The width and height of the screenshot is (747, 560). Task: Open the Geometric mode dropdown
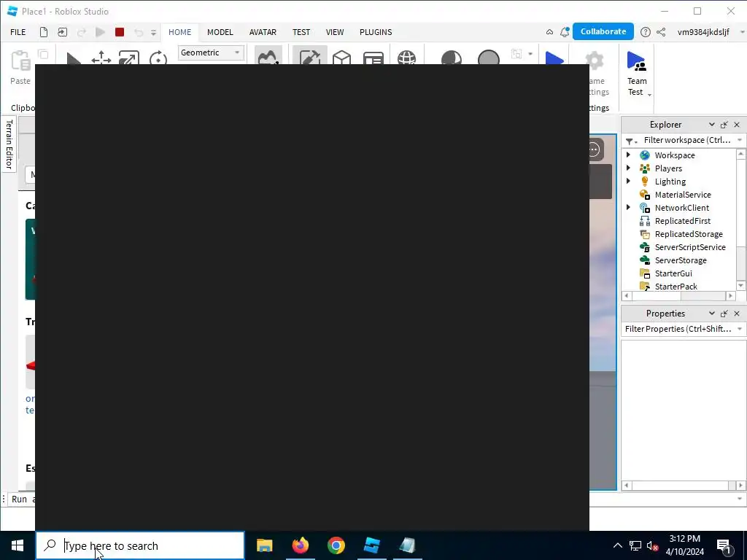[x=211, y=52]
